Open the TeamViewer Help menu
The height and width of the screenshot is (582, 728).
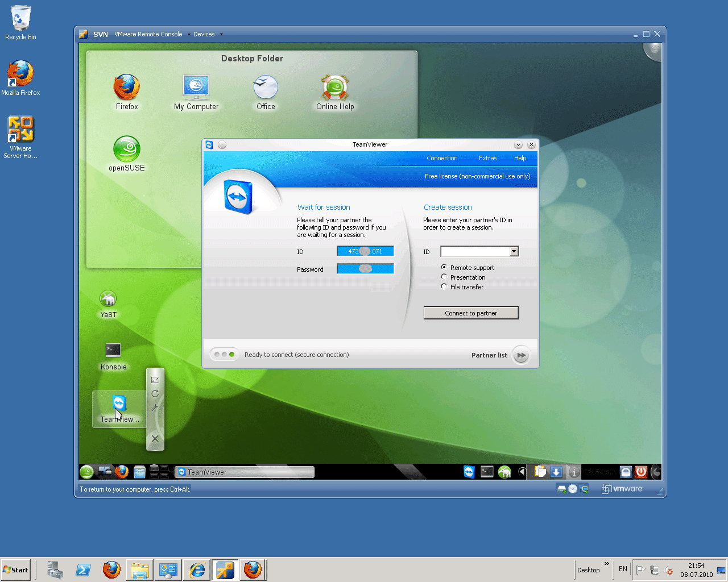click(520, 158)
